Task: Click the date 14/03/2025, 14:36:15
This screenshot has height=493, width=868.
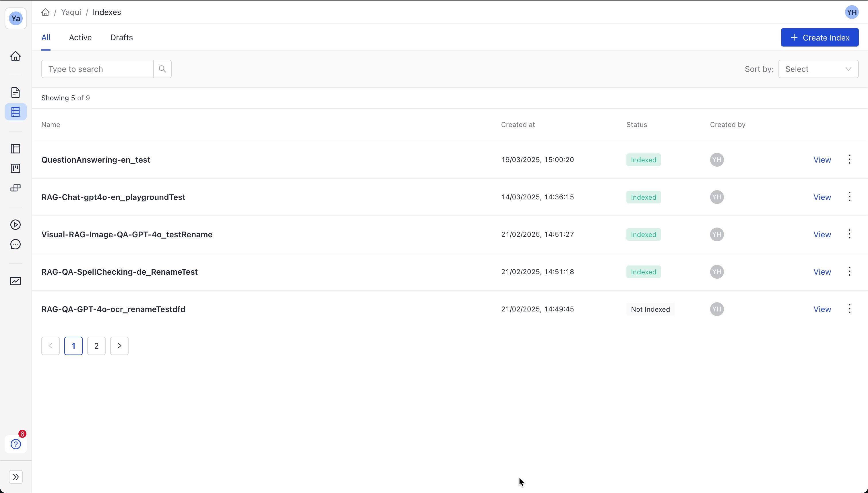Action: pyautogui.click(x=538, y=197)
